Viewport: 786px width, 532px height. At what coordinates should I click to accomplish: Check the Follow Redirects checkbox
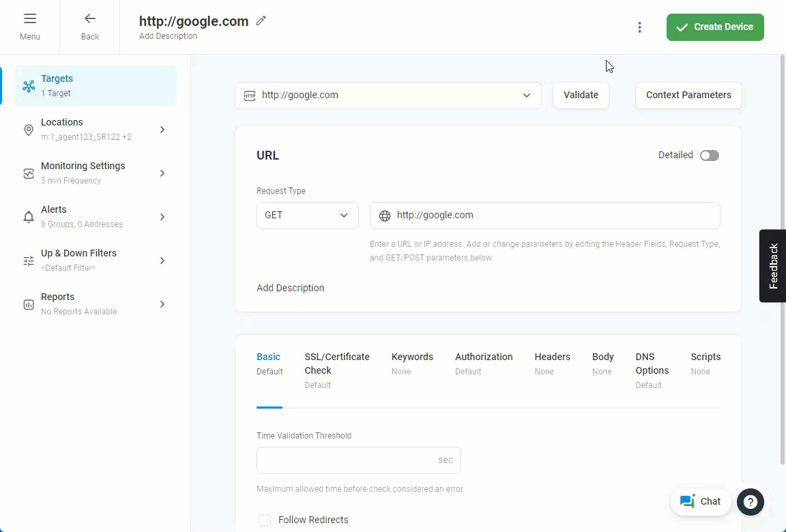click(x=265, y=520)
